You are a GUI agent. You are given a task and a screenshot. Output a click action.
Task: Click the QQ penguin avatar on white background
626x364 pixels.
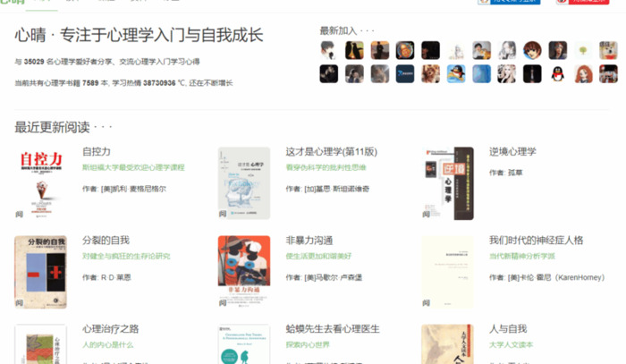click(558, 74)
